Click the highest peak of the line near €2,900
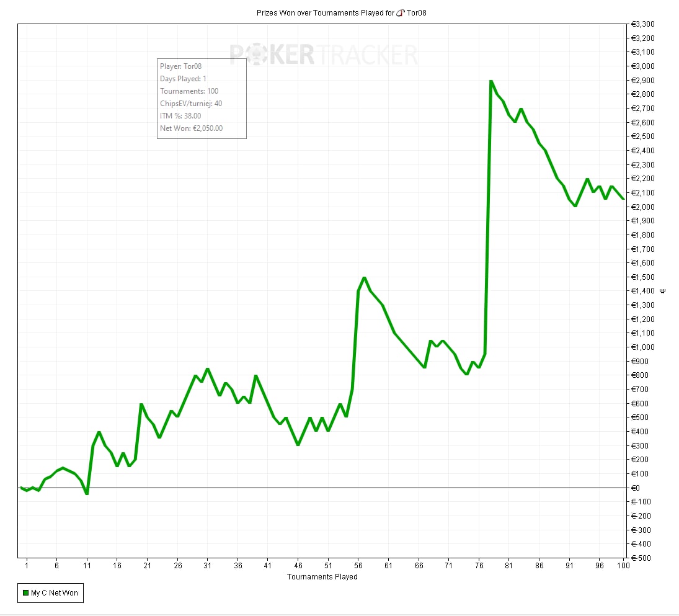Screen dimensions: 679x616 490,81
